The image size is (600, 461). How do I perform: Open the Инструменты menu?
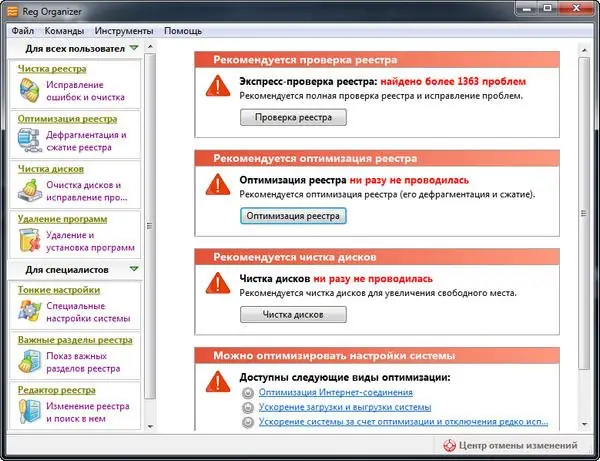[124, 31]
